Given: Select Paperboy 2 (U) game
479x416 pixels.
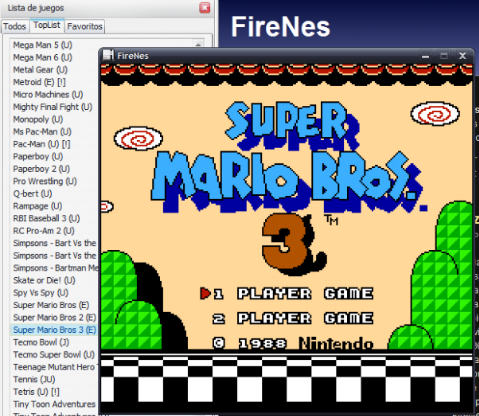Looking at the screenshot, I should coord(41,169).
